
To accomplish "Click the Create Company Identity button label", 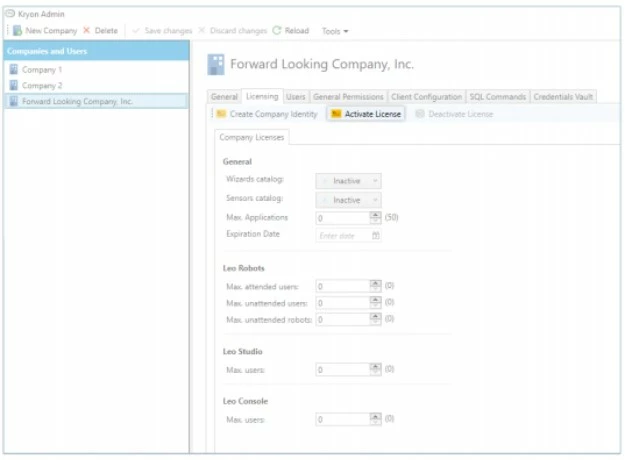I will [x=273, y=114].
